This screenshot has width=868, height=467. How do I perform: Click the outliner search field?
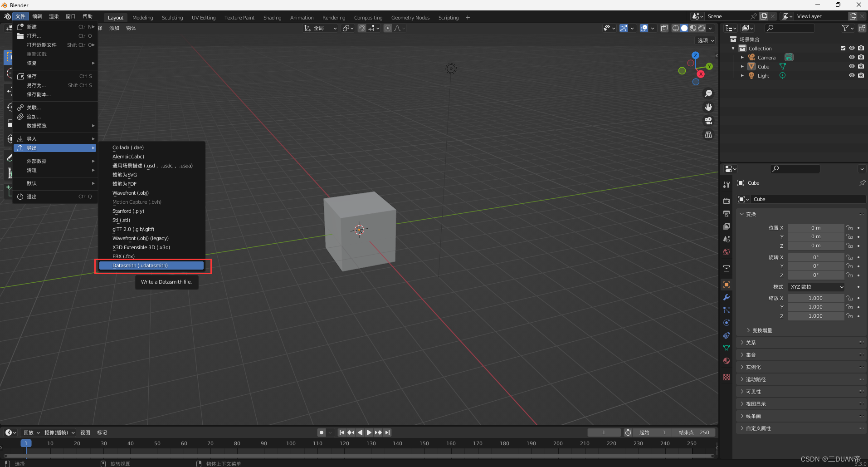789,28
